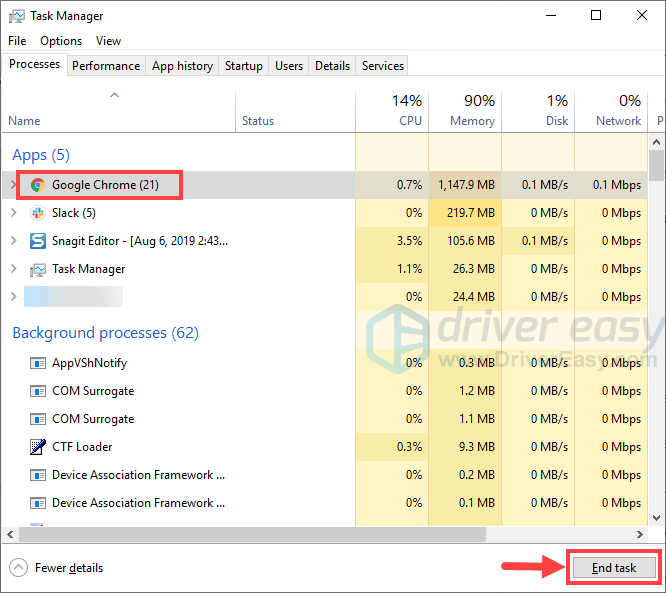Click CTF Loader's 0.3% CPU value
Screen dimensions: 666x593
tap(409, 447)
